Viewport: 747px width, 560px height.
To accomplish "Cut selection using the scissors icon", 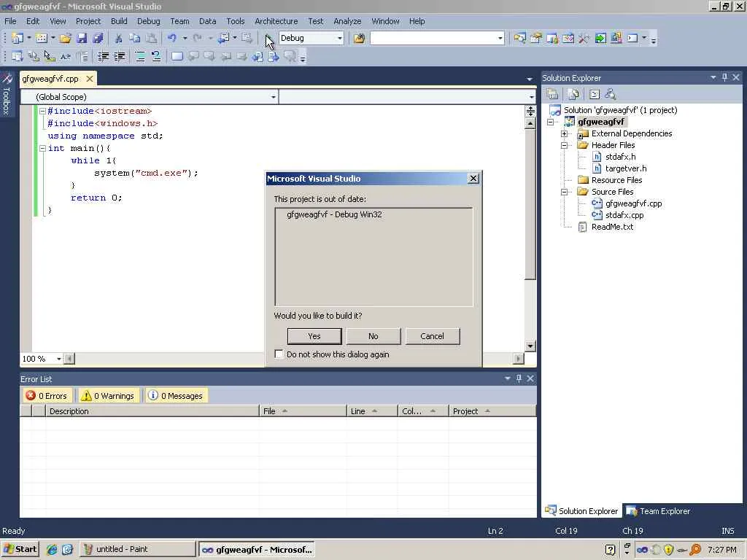I will (118, 38).
